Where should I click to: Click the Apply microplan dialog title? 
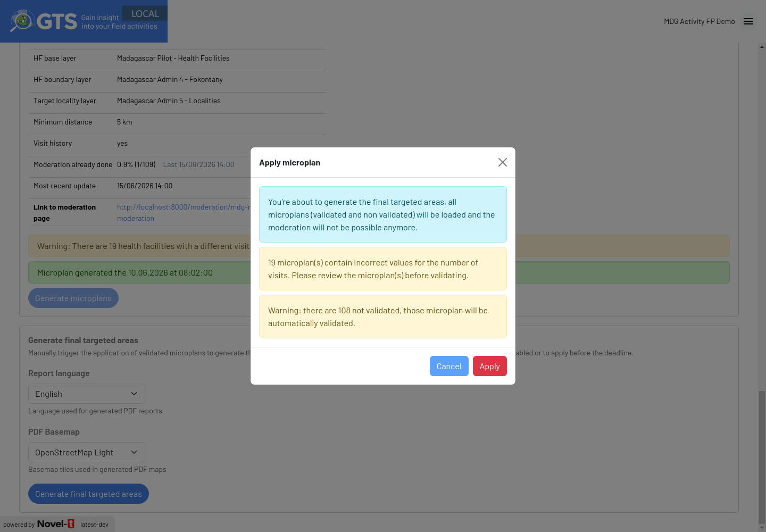click(290, 162)
